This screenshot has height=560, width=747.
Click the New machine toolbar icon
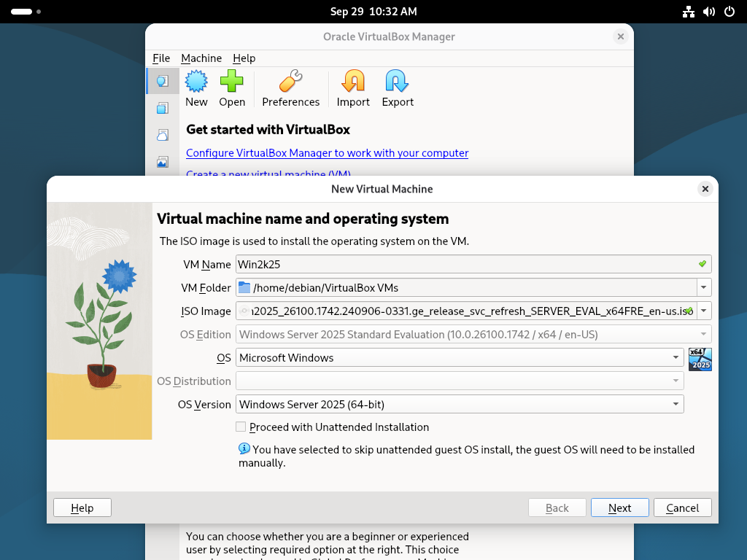coord(196,82)
